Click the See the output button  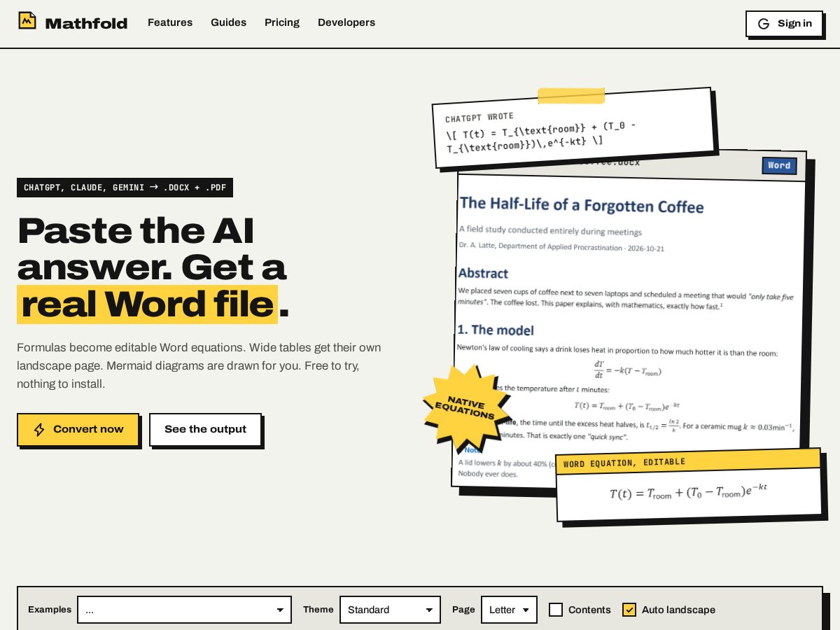click(x=205, y=430)
